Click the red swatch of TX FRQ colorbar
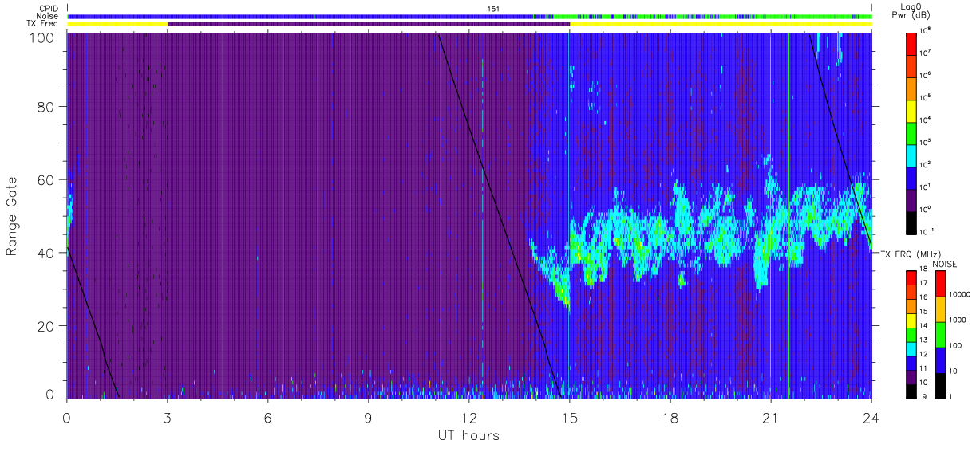This screenshot has height=452, width=980. point(911,278)
